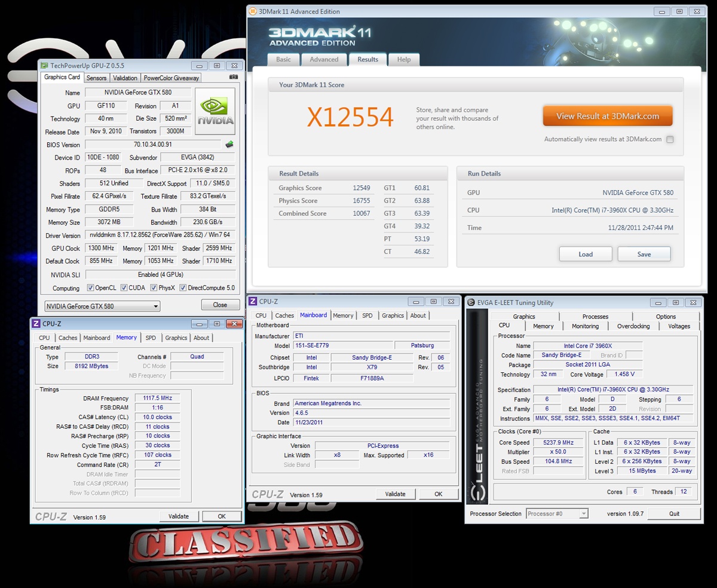Open the Help tab in 3DMark 11
This screenshot has height=588, width=717.
[404, 60]
